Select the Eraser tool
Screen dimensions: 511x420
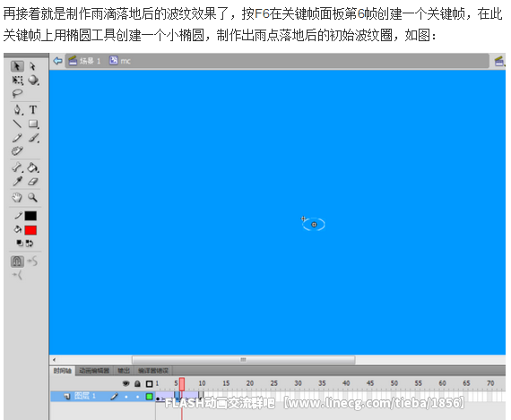(x=33, y=182)
